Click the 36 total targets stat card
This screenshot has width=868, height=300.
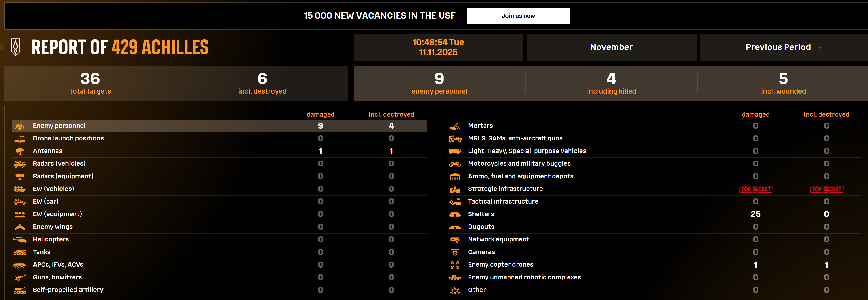[90, 83]
